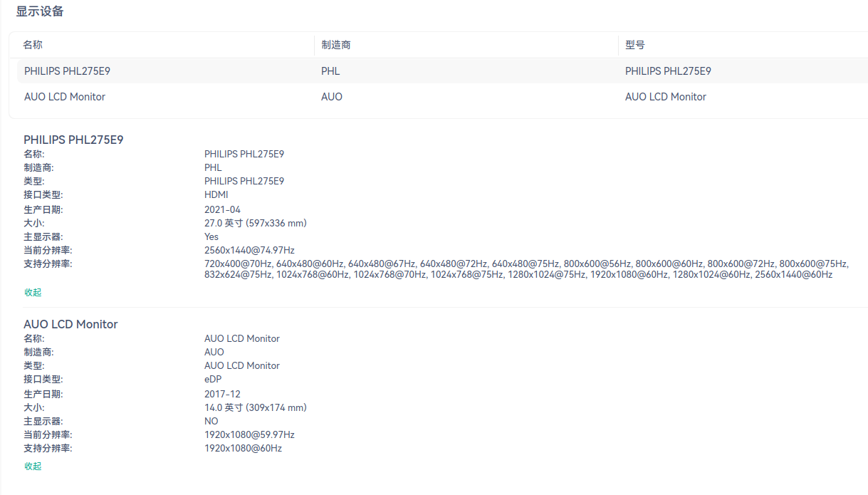
Task: Click the 1920x1080@60Hz supported resolution of AUO
Action: [x=243, y=448]
